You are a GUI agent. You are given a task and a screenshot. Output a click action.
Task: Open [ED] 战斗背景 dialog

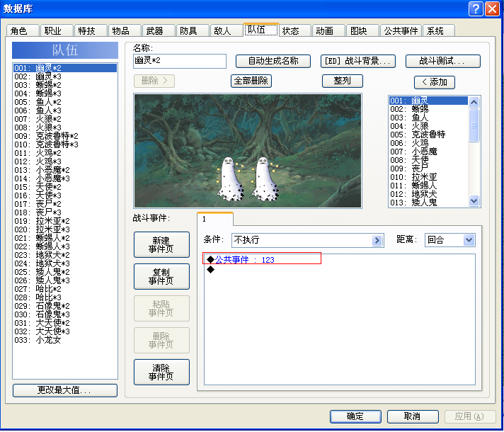click(358, 61)
